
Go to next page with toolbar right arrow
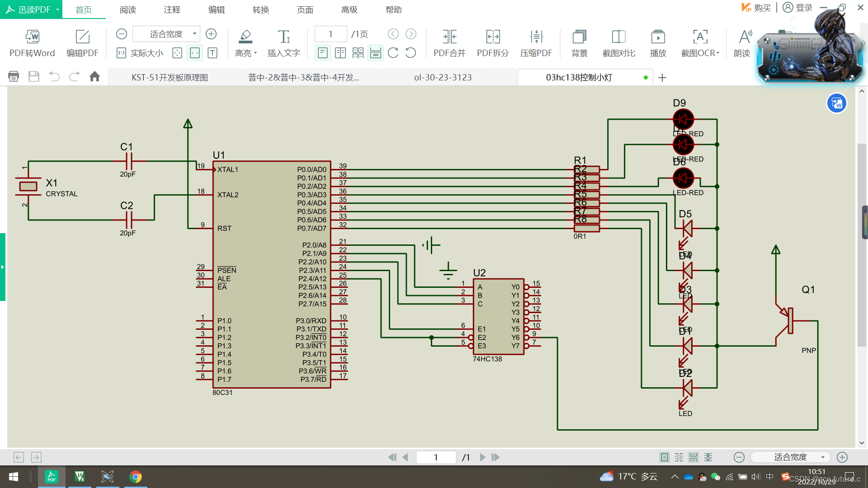pyautogui.click(x=411, y=34)
